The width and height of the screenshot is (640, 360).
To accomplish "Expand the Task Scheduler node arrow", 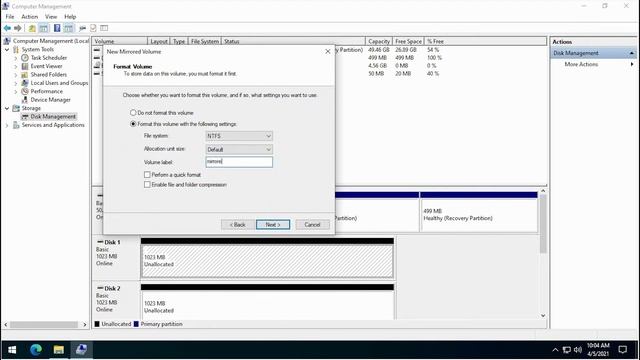I will click(x=16, y=58).
